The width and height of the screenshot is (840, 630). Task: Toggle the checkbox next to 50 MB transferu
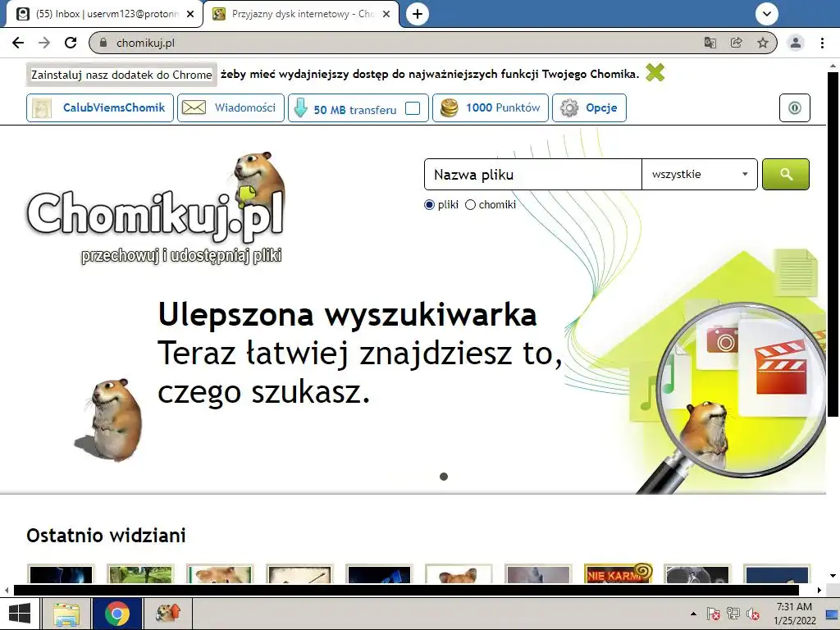(x=413, y=108)
